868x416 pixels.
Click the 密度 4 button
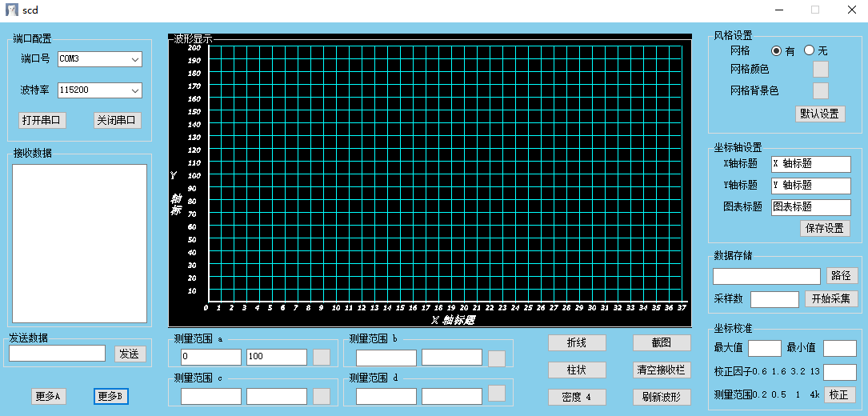[577, 397]
